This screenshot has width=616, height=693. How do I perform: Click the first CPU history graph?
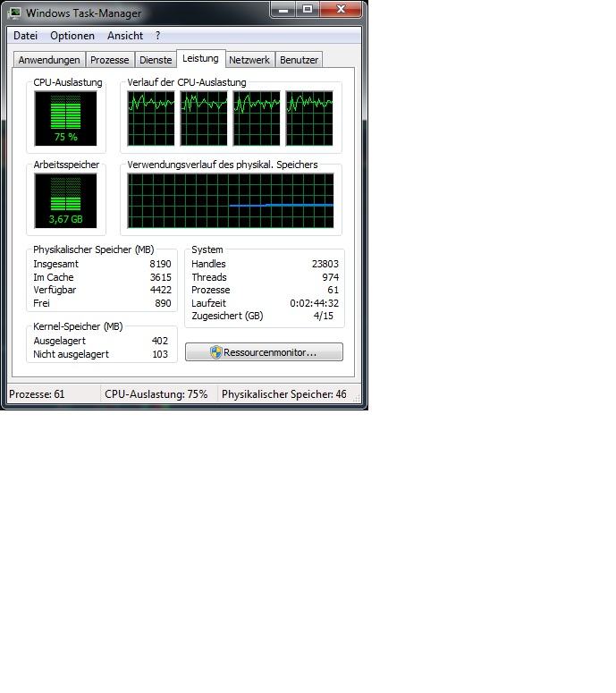tap(151, 118)
